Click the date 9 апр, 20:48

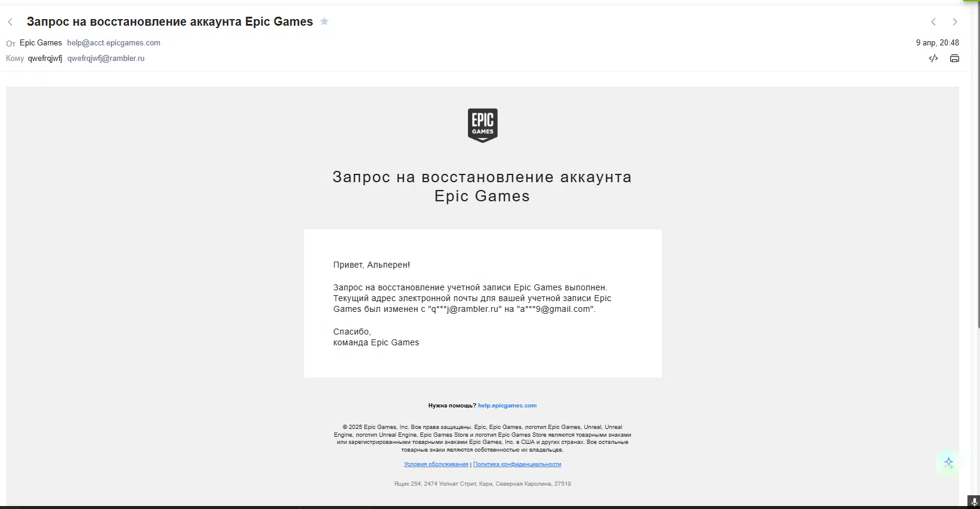point(938,43)
